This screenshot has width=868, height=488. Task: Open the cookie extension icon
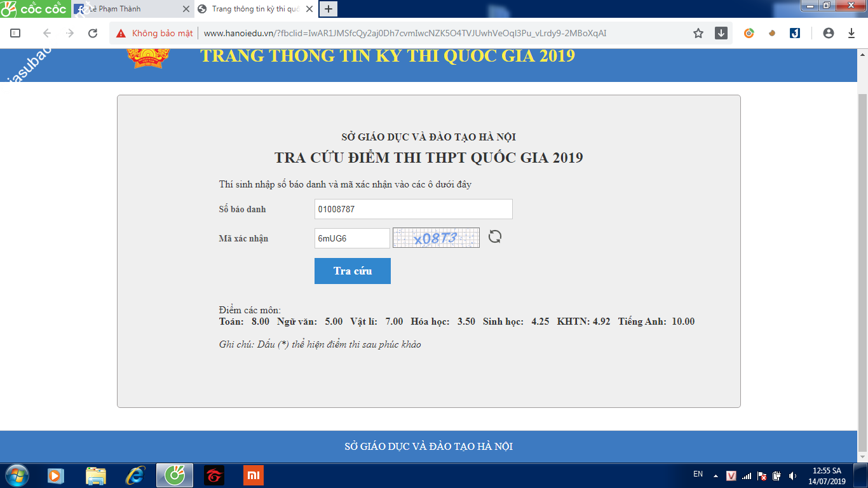[x=772, y=33]
